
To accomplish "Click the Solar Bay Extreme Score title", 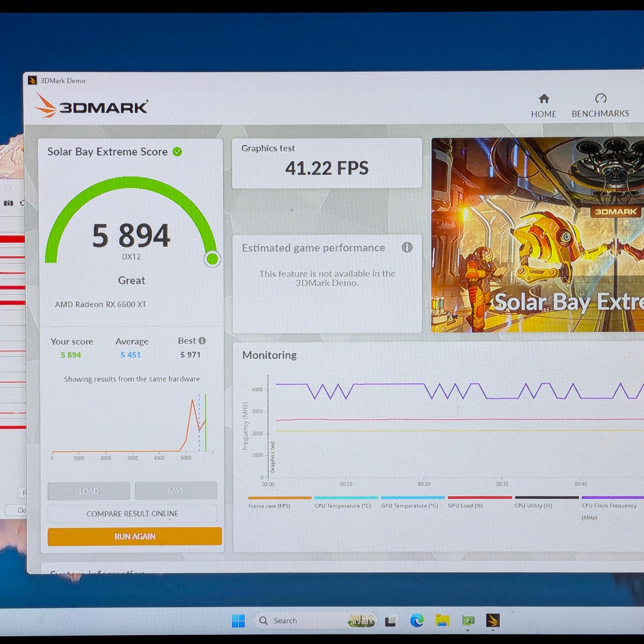I will [107, 152].
